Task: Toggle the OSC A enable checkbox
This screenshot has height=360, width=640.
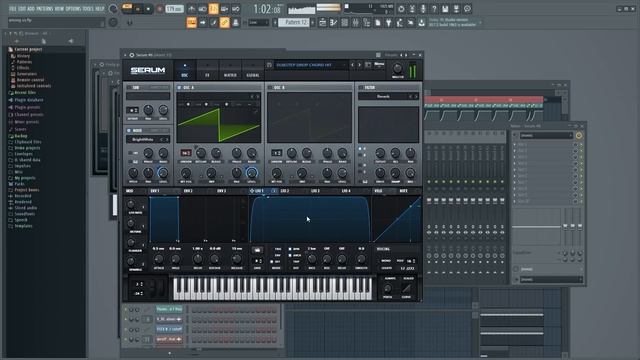Action: click(179, 87)
